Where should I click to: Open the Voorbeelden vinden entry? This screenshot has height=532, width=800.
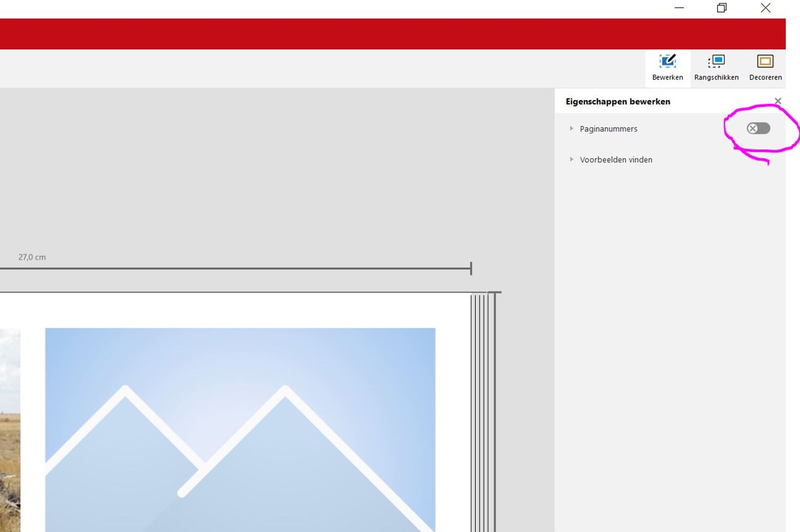[616, 160]
